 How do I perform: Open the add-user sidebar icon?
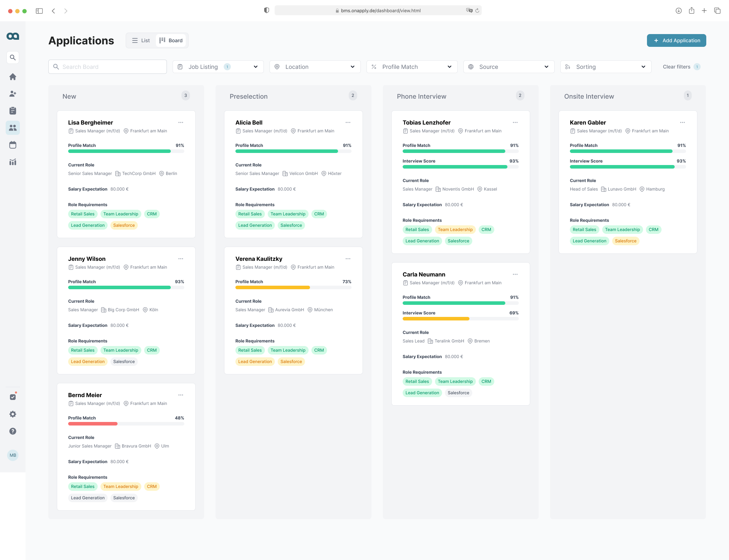[x=13, y=94]
